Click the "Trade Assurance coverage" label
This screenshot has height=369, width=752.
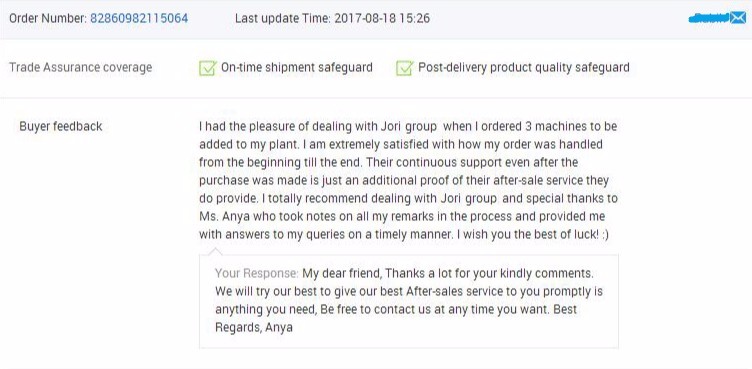pyautogui.click(x=81, y=68)
